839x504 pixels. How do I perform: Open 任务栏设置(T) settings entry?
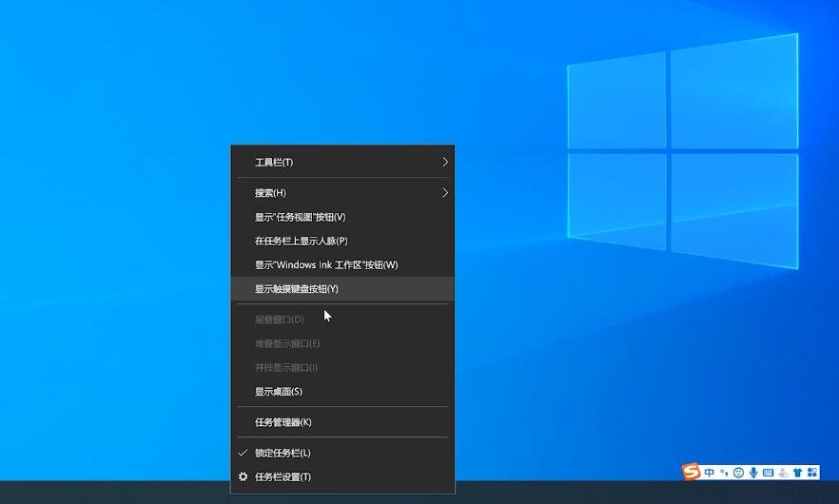tap(342, 476)
